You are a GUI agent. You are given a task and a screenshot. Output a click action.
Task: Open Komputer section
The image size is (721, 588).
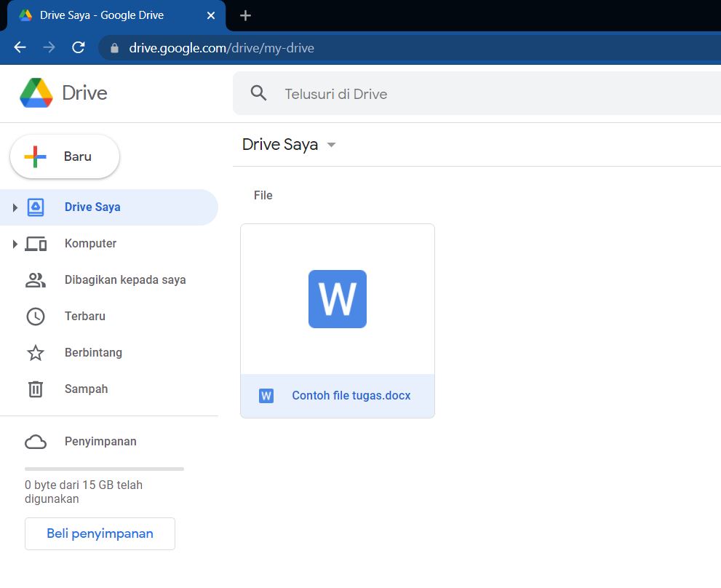point(109,243)
